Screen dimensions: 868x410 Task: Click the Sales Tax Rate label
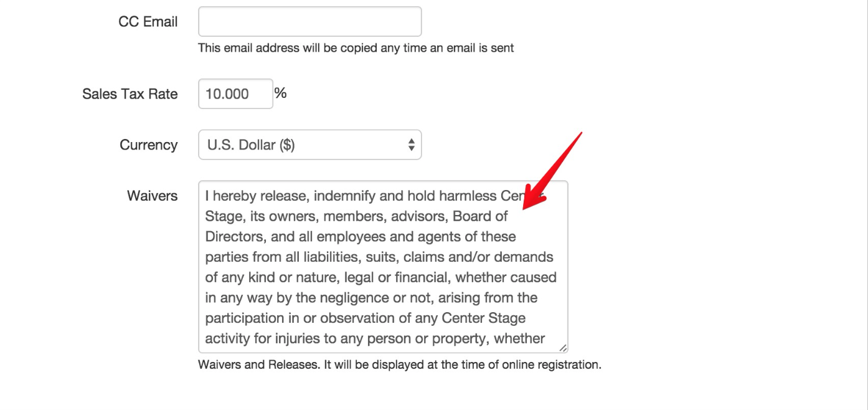(x=130, y=94)
